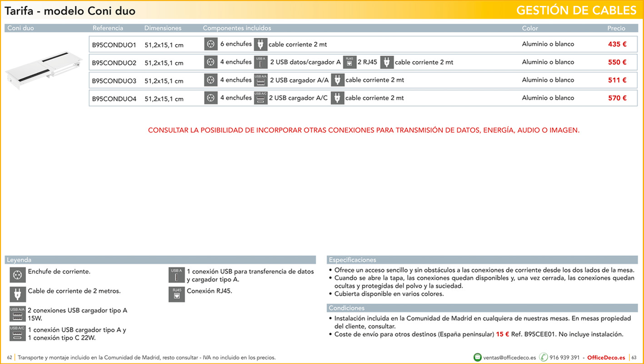This screenshot has height=364, width=644.
Task: Click page number 63 in the footer
Action: pos(634,358)
